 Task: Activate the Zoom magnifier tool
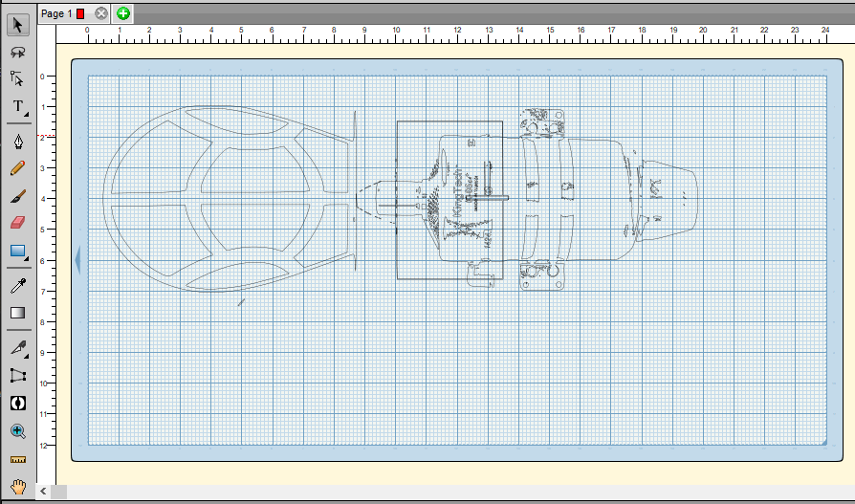click(x=17, y=431)
